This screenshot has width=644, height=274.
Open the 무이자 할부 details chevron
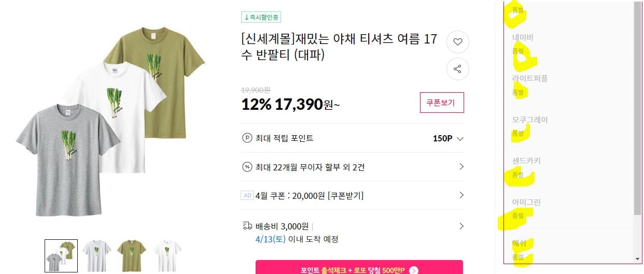461,167
